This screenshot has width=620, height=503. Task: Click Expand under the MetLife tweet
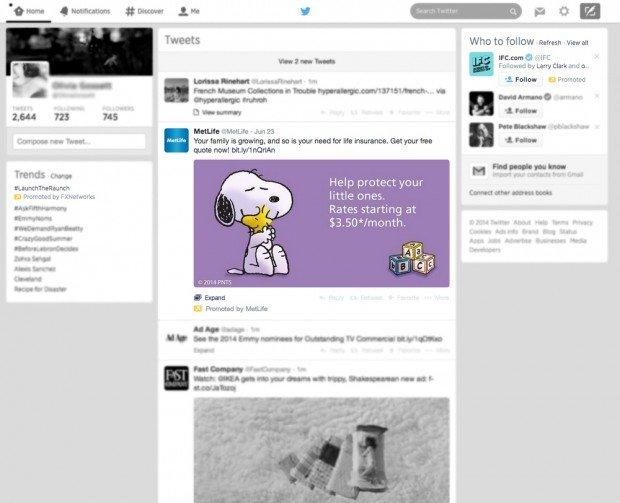pos(210,297)
